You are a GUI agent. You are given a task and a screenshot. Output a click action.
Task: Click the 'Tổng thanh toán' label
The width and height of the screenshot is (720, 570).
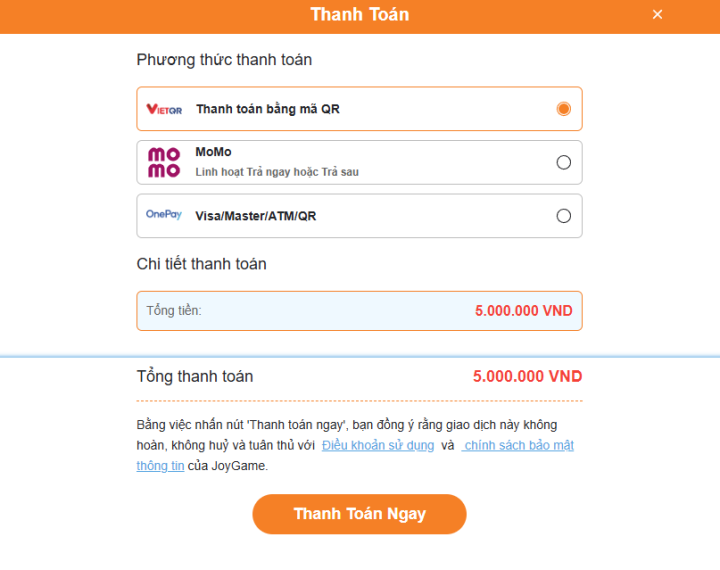click(195, 377)
